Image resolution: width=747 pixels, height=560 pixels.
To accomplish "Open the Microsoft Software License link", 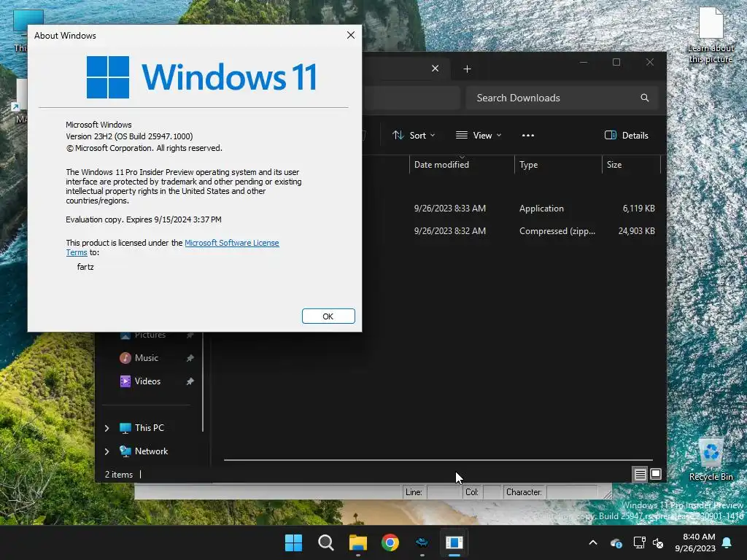I will [231, 243].
